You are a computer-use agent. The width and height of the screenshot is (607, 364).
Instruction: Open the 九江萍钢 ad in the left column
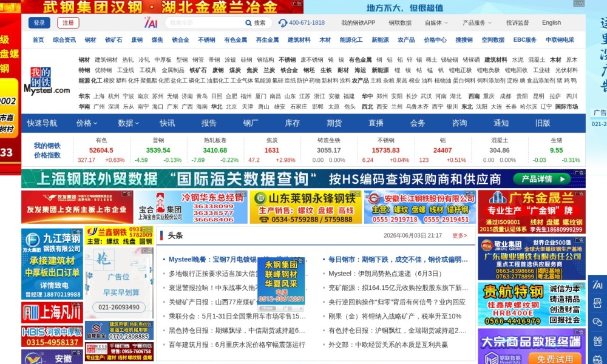[52, 264]
